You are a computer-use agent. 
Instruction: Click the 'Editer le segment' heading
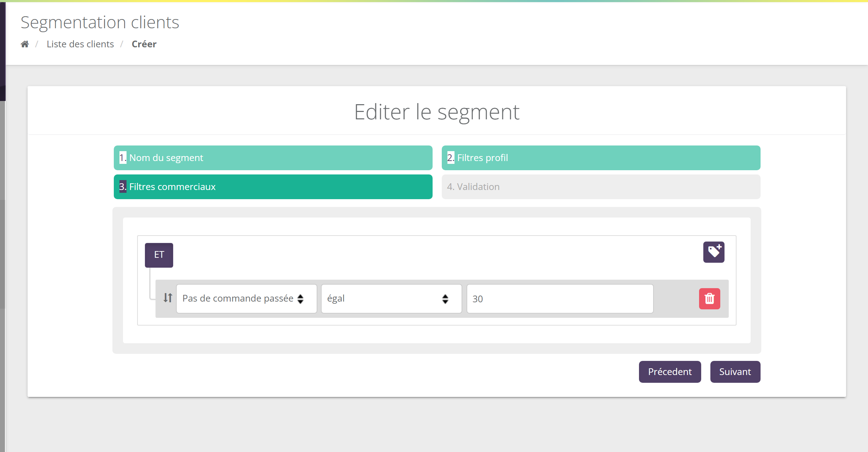click(x=437, y=112)
